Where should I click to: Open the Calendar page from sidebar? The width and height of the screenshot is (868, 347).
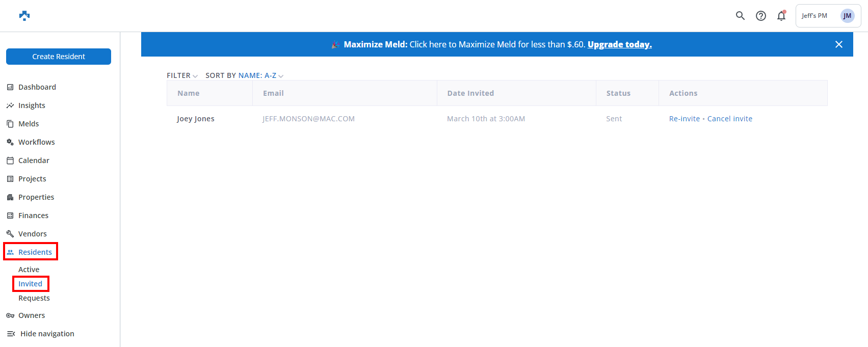[34, 161]
